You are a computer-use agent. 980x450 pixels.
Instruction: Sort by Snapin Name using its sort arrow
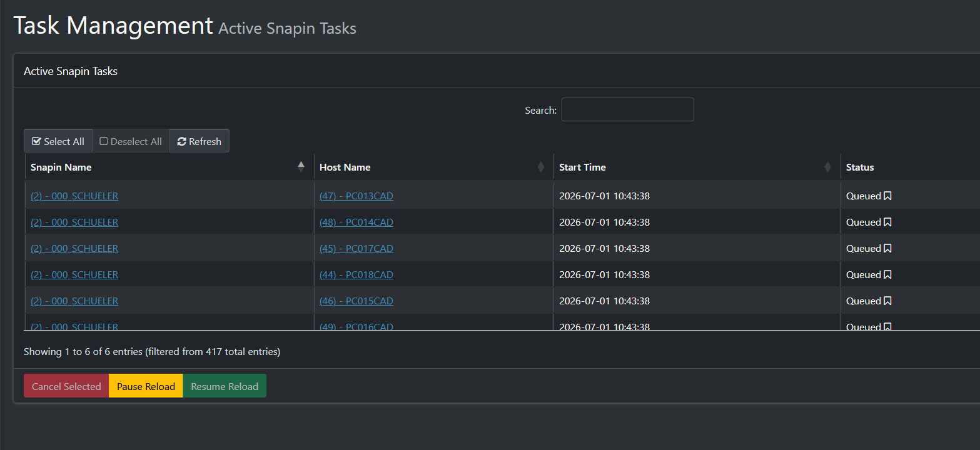(x=301, y=167)
